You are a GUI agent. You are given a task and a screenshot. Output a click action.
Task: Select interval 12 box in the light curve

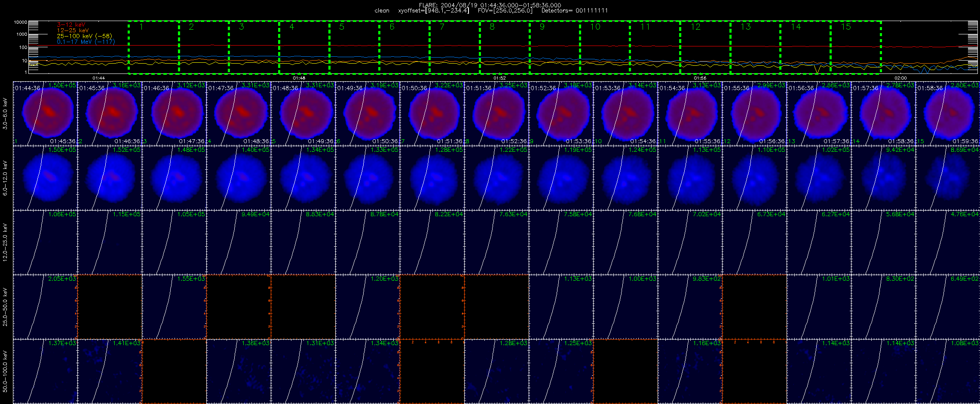pos(705,47)
